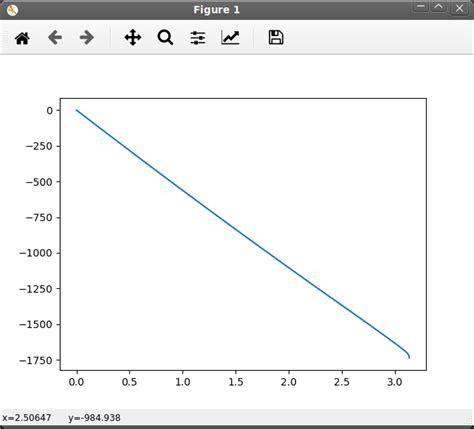Click the x-axis tick label '0.0'
Image resolution: width=474 pixels, height=429 pixels.
click(76, 382)
